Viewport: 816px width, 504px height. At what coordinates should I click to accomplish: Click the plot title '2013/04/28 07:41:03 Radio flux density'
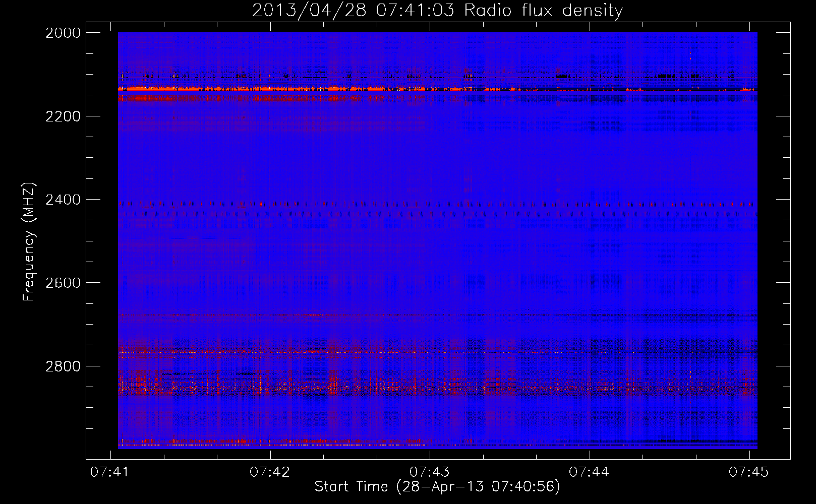437,11
